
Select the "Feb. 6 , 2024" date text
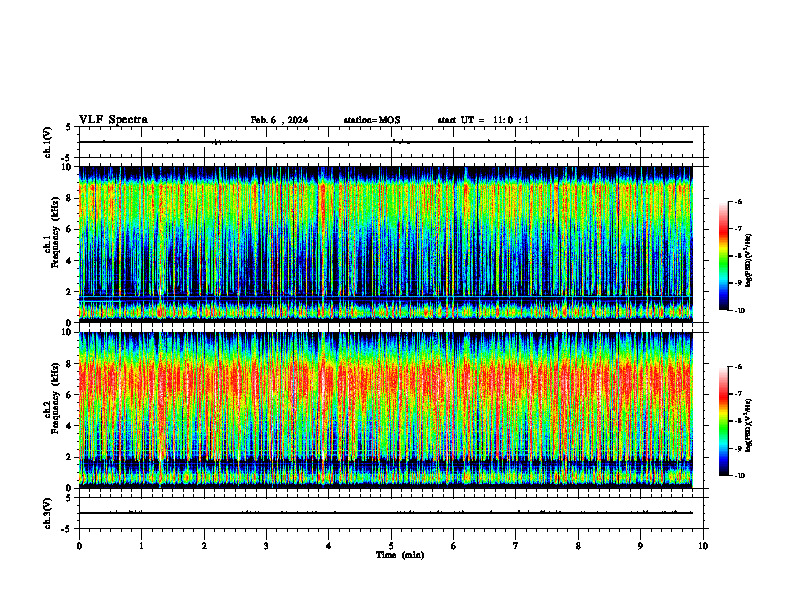coord(279,120)
